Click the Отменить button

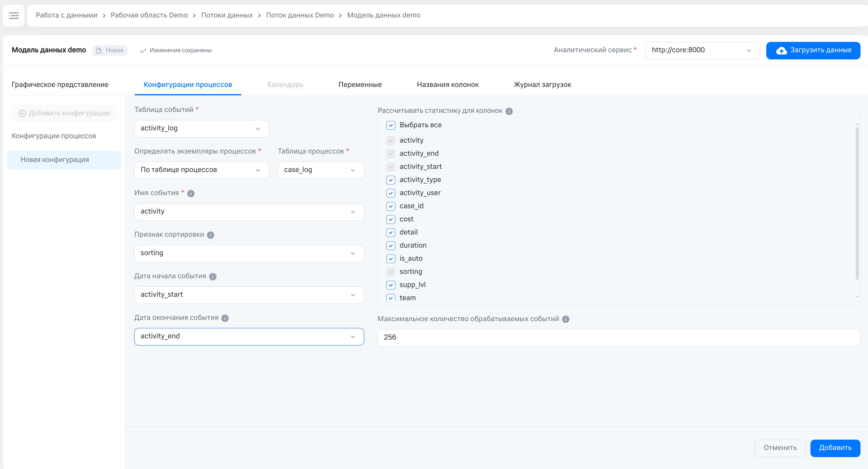tap(780, 448)
